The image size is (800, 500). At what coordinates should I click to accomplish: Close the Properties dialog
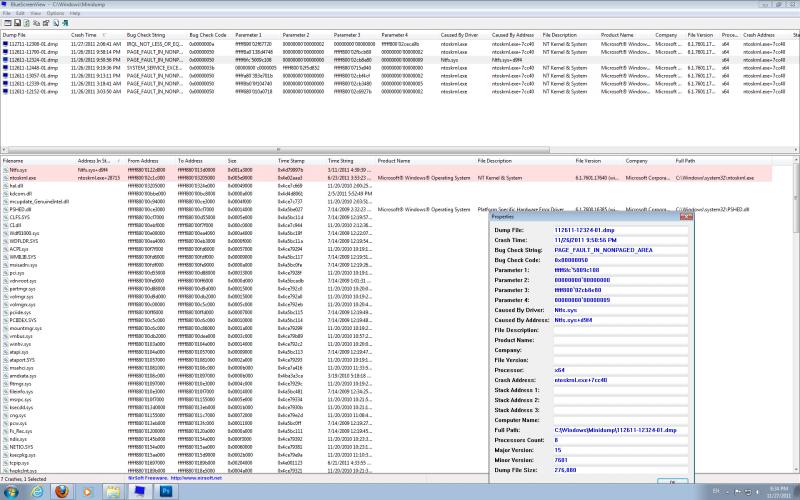[x=686, y=217]
